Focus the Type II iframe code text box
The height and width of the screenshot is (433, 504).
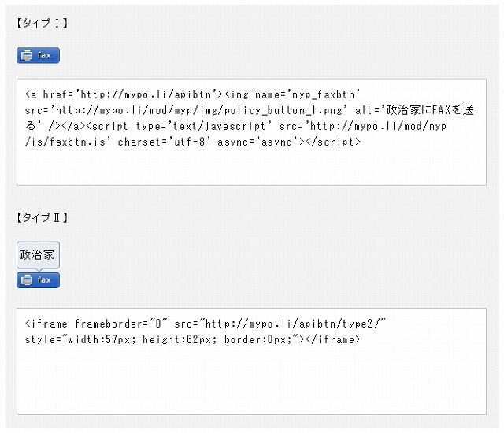(251, 361)
